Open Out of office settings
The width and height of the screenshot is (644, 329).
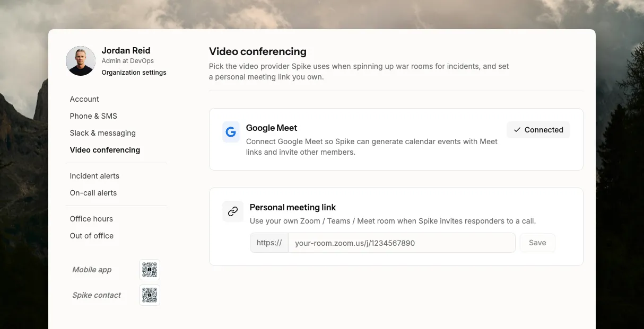pyautogui.click(x=92, y=236)
